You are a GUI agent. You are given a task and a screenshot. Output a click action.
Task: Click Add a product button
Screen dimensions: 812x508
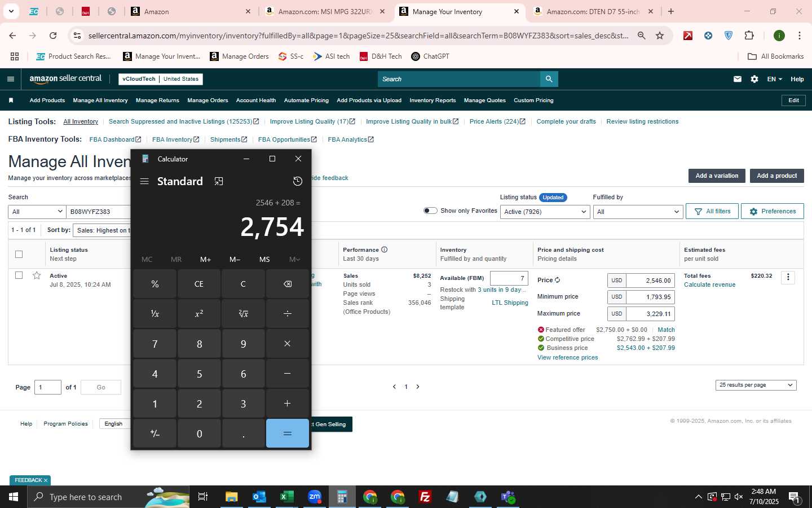pyautogui.click(x=776, y=176)
